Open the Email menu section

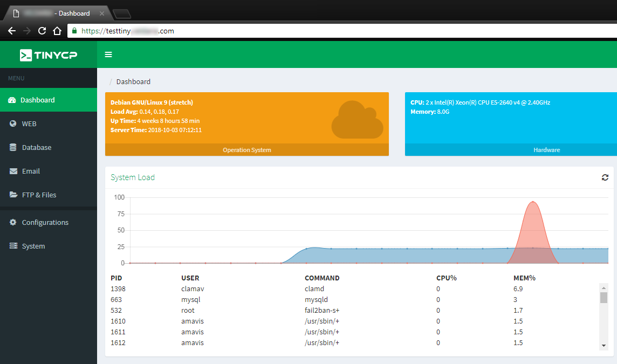tap(49, 171)
